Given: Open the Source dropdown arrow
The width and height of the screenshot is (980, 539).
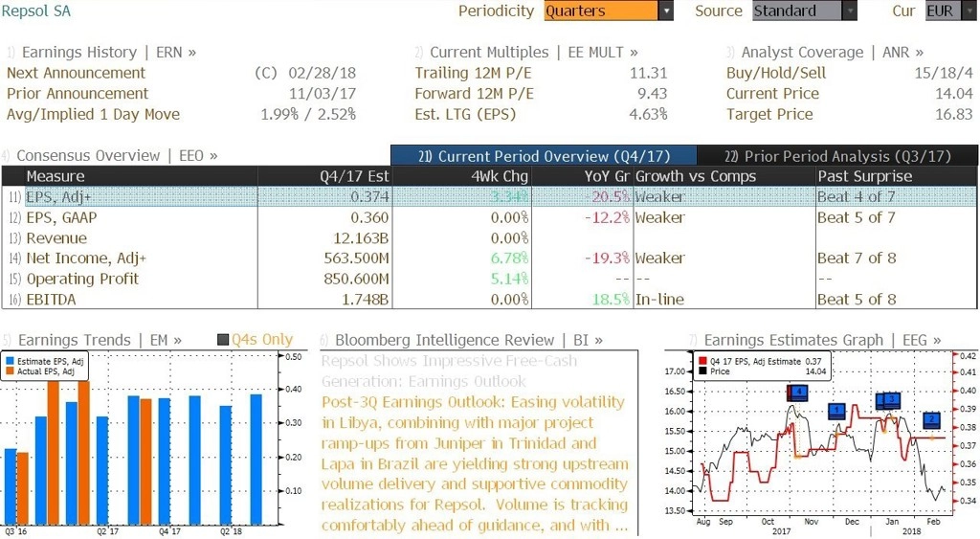Looking at the screenshot, I should click(x=850, y=11).
